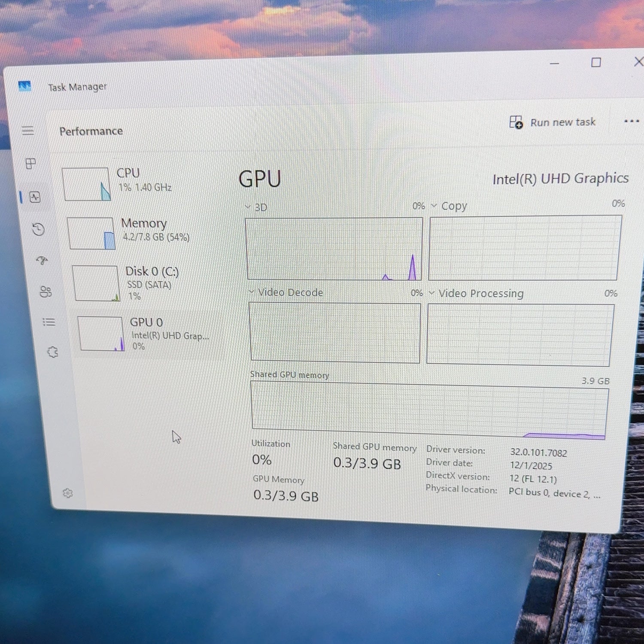Viewport: 644px width, 644px height.
Task: Click the Shared GPU memory graph
Action: [x=429, y=411]
